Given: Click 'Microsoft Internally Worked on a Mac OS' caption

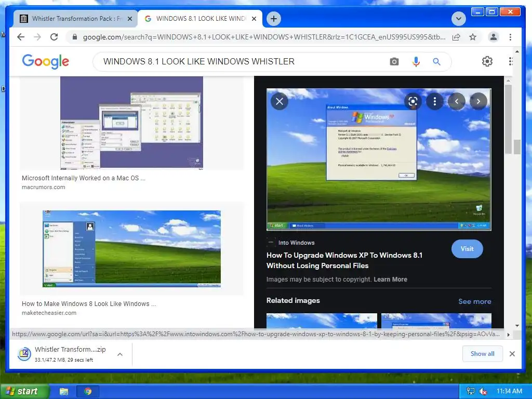Looking at the screenshot, I should (x=84, y=178).
